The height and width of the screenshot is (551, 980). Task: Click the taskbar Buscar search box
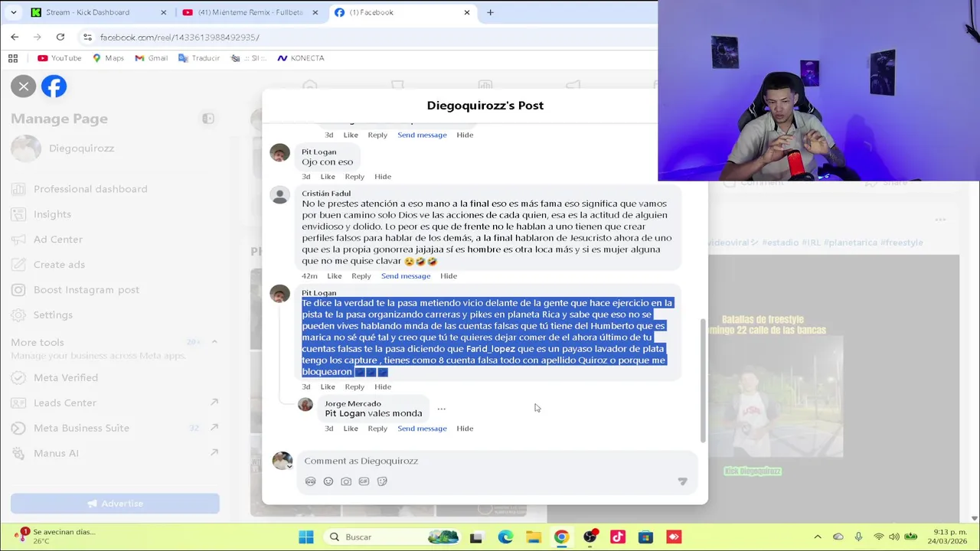pos(394,537)
